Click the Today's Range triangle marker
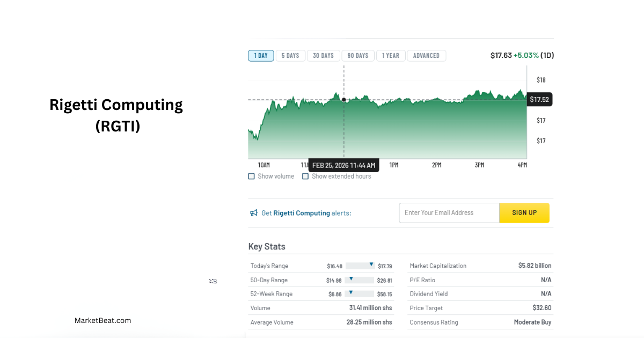The height and width of the screenshot is (338, 644). click(x=371, y=264)
